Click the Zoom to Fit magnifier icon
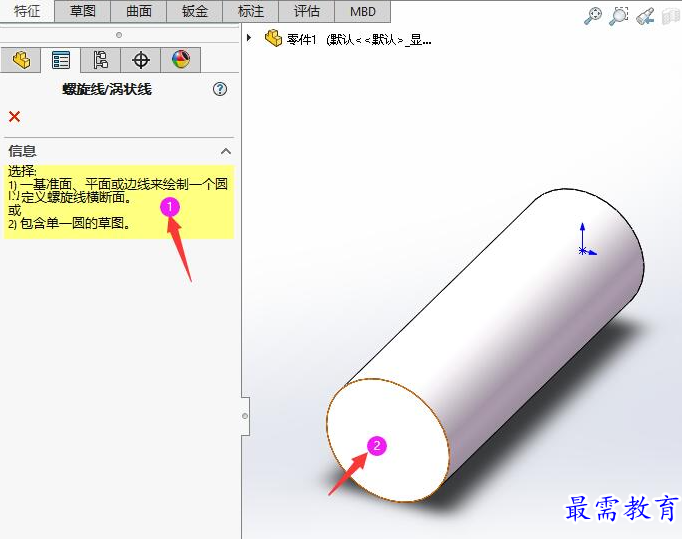 pos(593,16)
